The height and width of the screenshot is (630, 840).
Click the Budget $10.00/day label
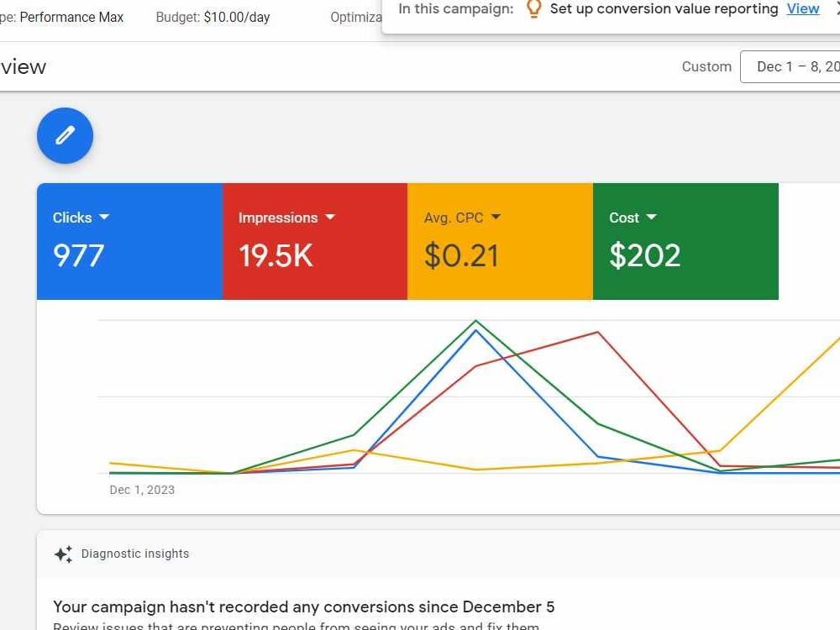(x=213, y=17)
